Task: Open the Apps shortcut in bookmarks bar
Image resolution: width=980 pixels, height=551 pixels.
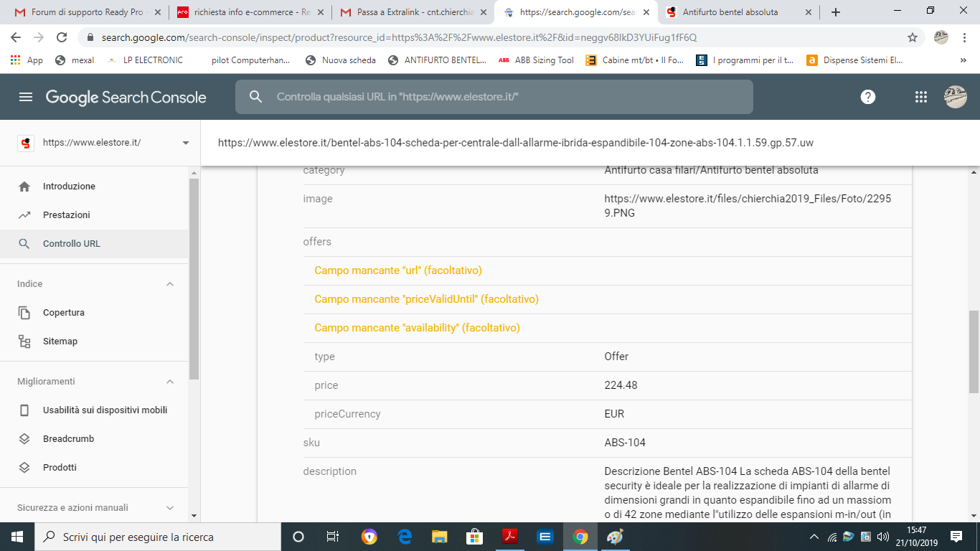Action: click(x=27, y=60)
